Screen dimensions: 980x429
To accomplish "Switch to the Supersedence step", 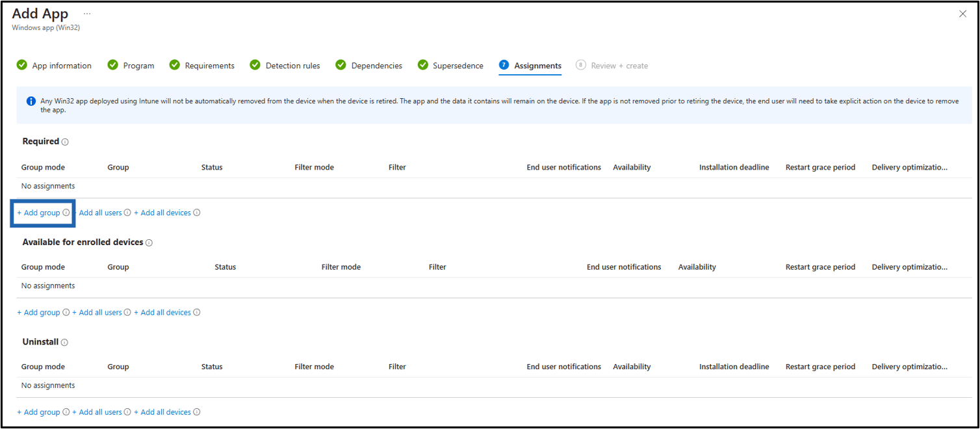I will pos(450,66).
